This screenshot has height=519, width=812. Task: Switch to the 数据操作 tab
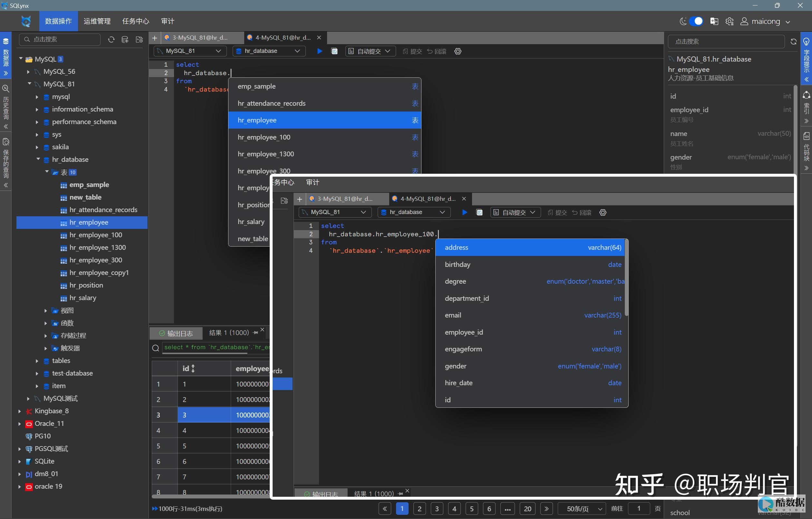tap(58, 21)
